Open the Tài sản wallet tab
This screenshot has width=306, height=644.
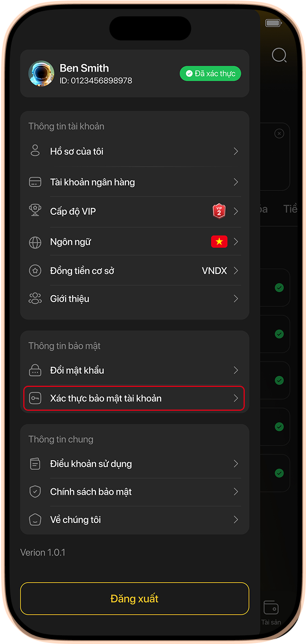(271, 613)
